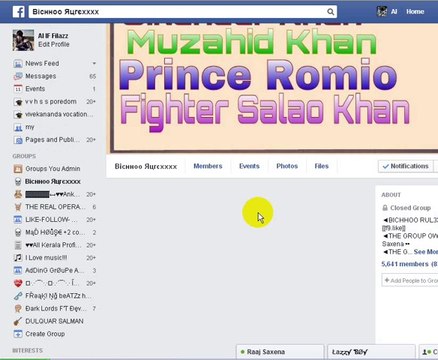Click the I Love music music-note icon
This screenshot has width=438, height=360.
18,258
